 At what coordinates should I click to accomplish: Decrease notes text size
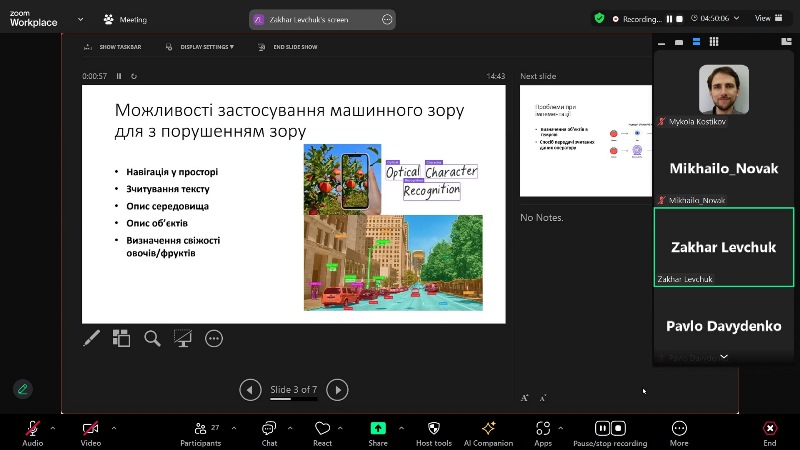point(543,398)
